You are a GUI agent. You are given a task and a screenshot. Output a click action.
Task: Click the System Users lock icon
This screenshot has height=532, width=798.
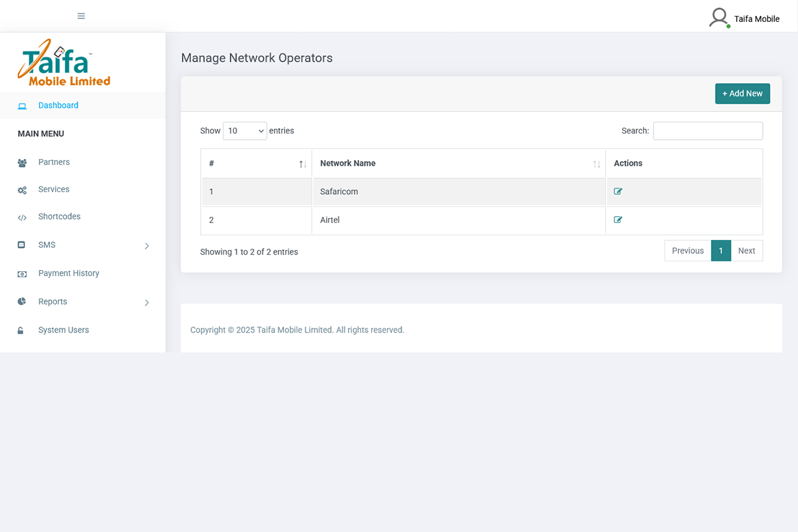pos(23,329)
